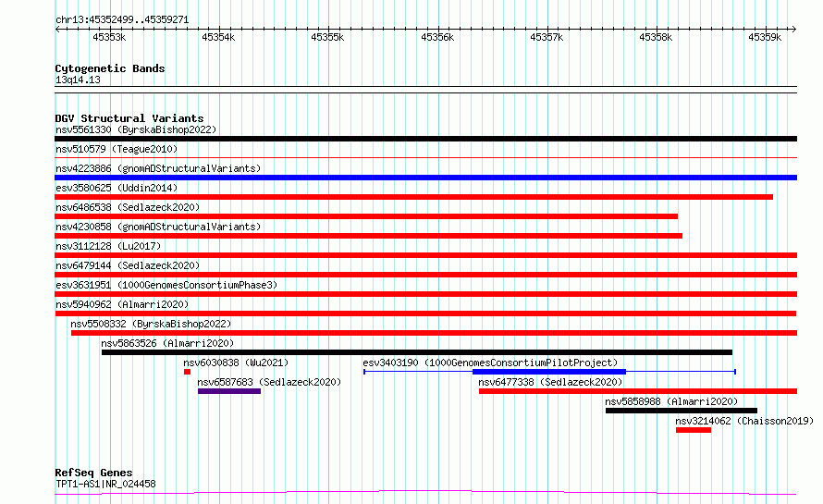Click the chr13:45352499..45359271 coordinates label
This screenshot has width=823, height=504.
click(122, 19)
